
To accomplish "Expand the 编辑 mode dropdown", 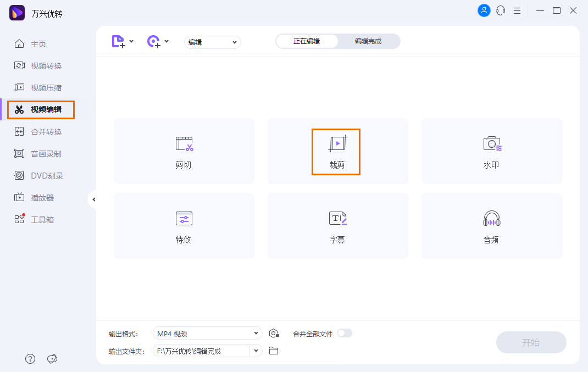I will pyautogui.click(x=212, y=42).
